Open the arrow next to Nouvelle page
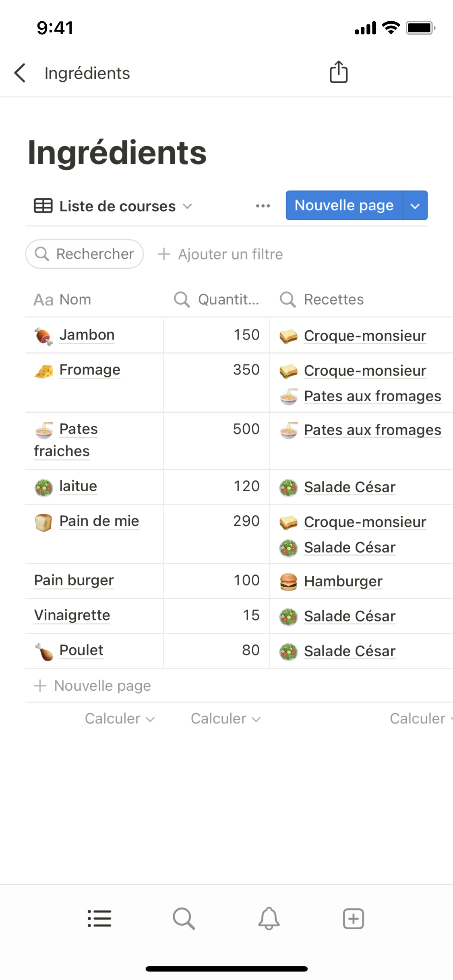 point(415,206)
